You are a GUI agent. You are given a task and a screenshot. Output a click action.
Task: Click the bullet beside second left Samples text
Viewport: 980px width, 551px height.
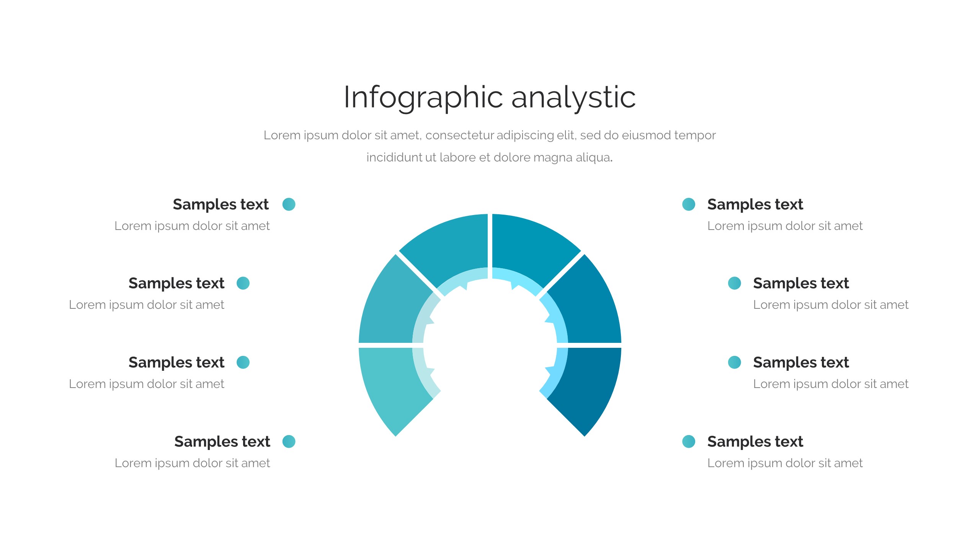(243, 283)
